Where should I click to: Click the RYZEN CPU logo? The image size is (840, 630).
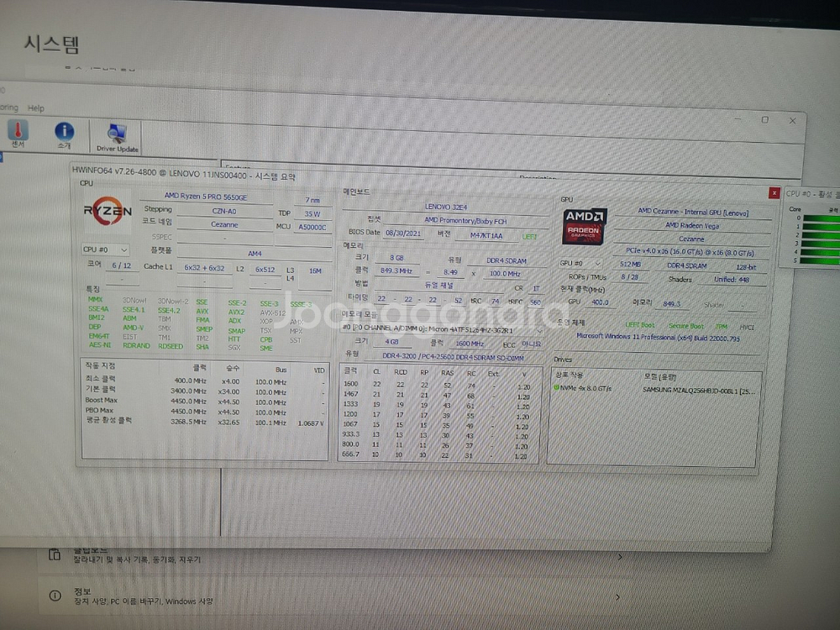[x=108, y=211]
